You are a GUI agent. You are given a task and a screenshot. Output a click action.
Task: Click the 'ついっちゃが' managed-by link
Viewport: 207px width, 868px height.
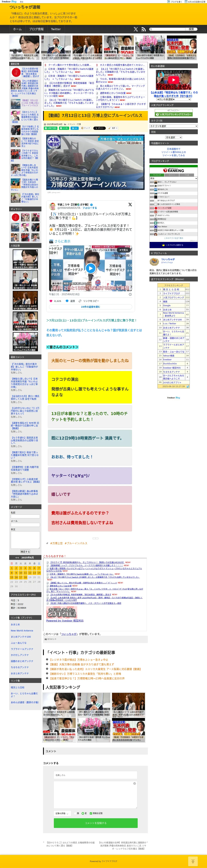[69, 634]
